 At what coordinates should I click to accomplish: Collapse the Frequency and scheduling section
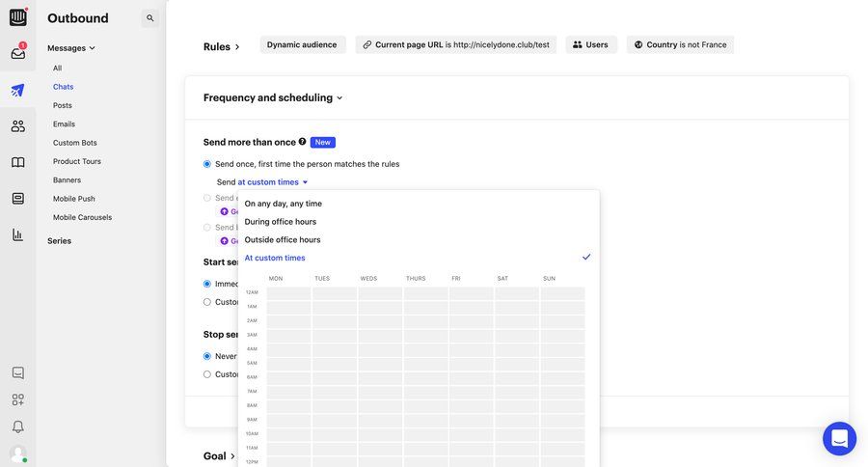pyautogui.click(x=273, y=97)
